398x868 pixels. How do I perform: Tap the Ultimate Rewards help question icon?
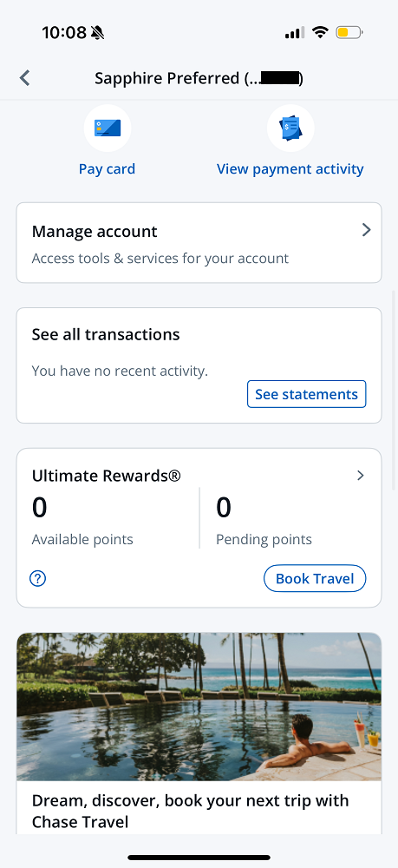pos(37,578)
